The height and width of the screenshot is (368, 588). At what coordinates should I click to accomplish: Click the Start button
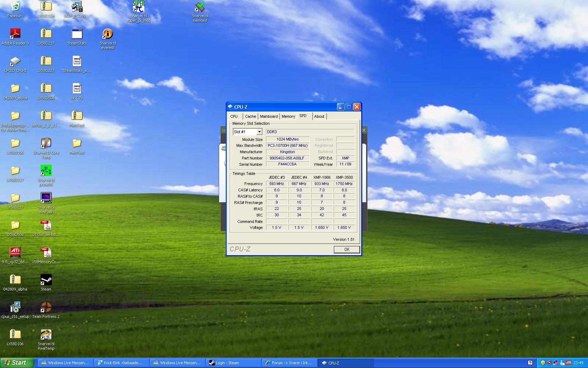click(x=17, y=363)
